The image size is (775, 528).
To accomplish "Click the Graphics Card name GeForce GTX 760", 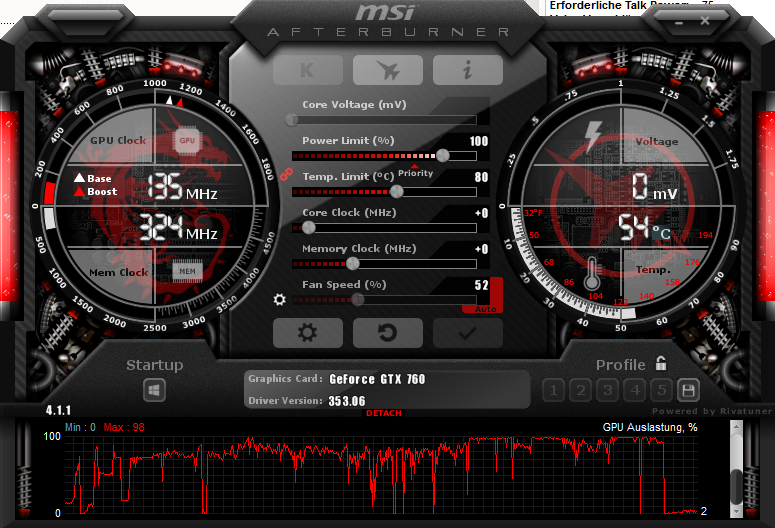I will click(x=377, y=379).
